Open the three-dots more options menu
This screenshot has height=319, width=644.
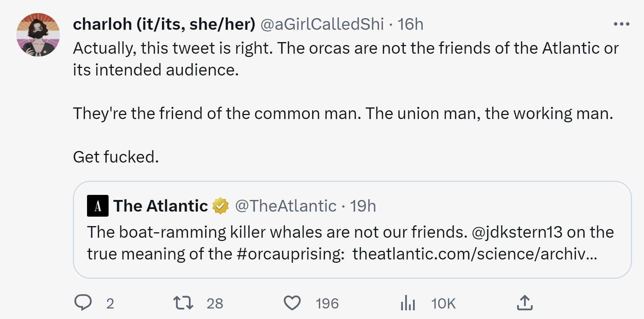click(x=622, y=24)
